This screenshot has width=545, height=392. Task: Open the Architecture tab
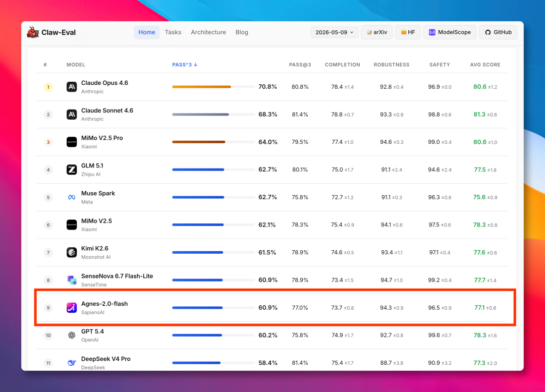[208, 32]
